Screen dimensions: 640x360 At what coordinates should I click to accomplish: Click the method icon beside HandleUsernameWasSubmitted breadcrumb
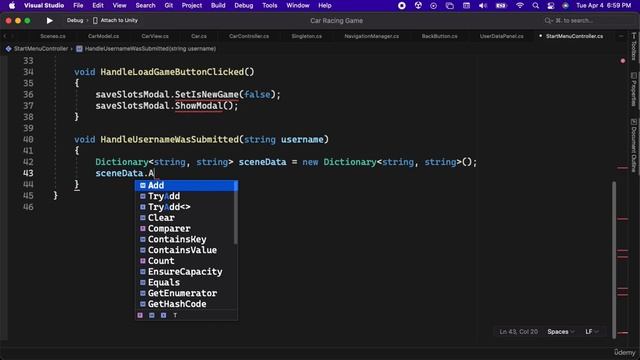click(x=79, y=49)
